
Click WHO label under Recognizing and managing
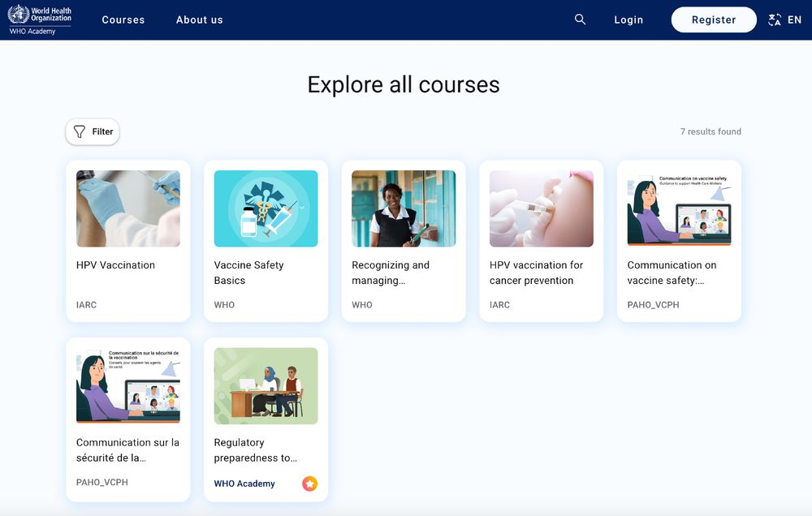362,305
